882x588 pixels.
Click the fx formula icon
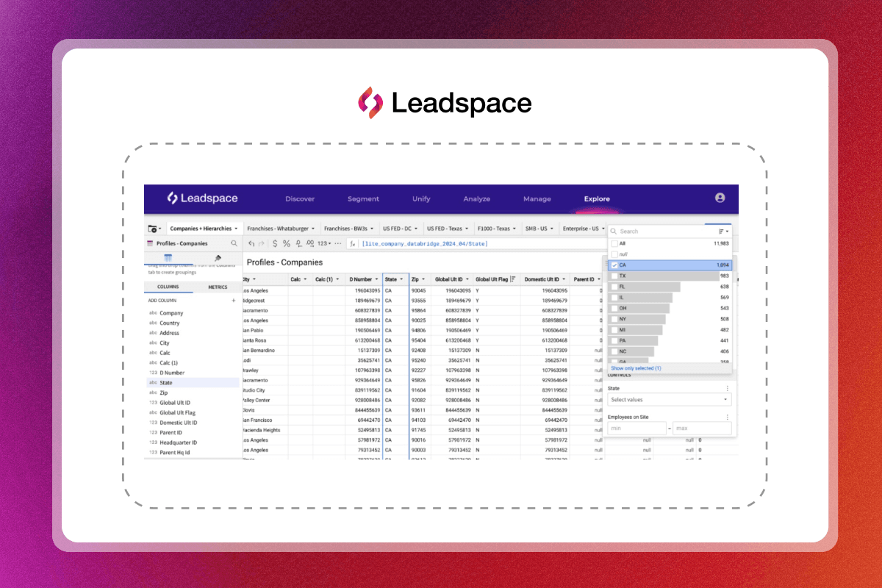pyautogui.click(x=353, y=243)
